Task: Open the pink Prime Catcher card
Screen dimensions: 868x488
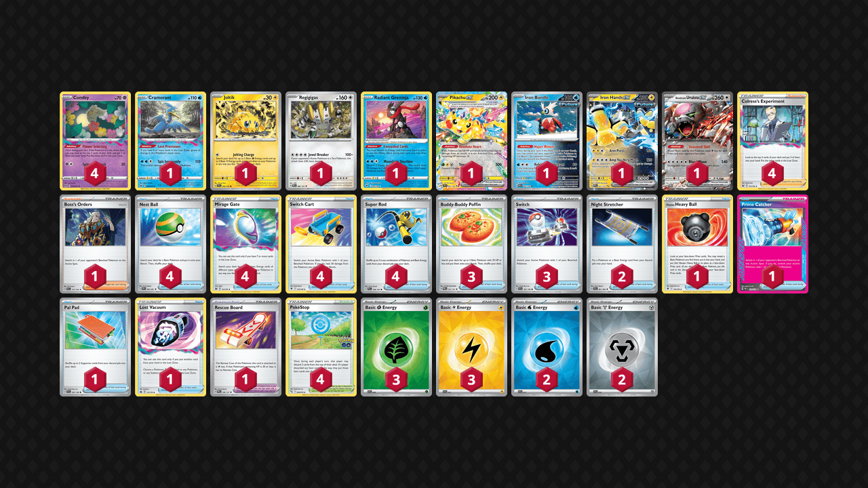Action: (x=772, y=244)
